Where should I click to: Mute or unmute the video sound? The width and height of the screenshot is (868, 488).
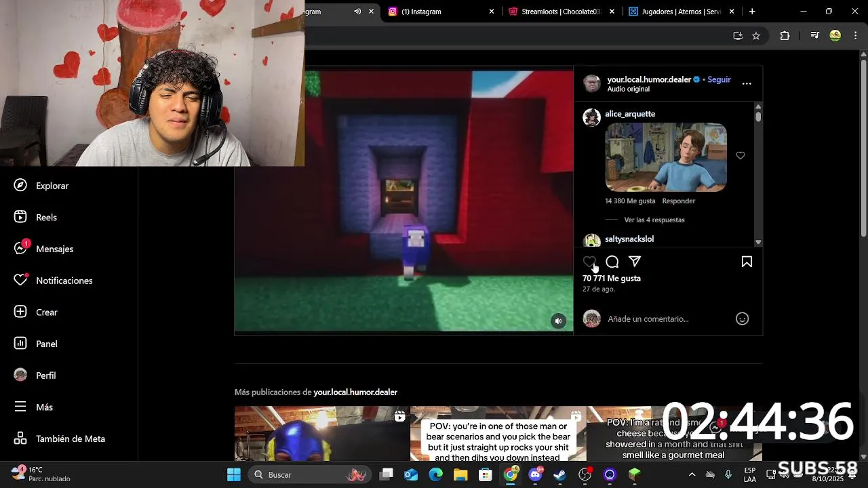tap(558, 321)
